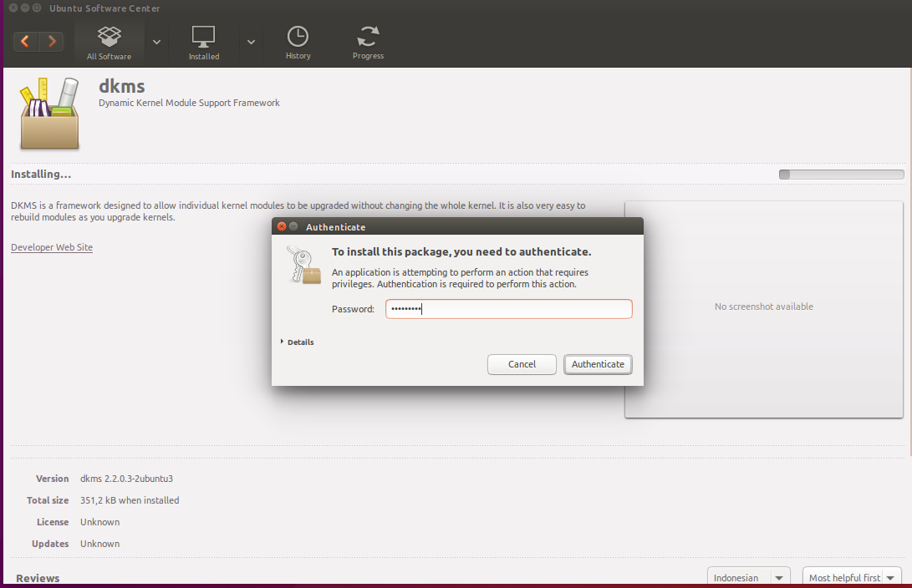Image resolution: width=912 pixels, height=588 pixels.
Task: Click the installation progress bar
Action: [x=841, y=175]
